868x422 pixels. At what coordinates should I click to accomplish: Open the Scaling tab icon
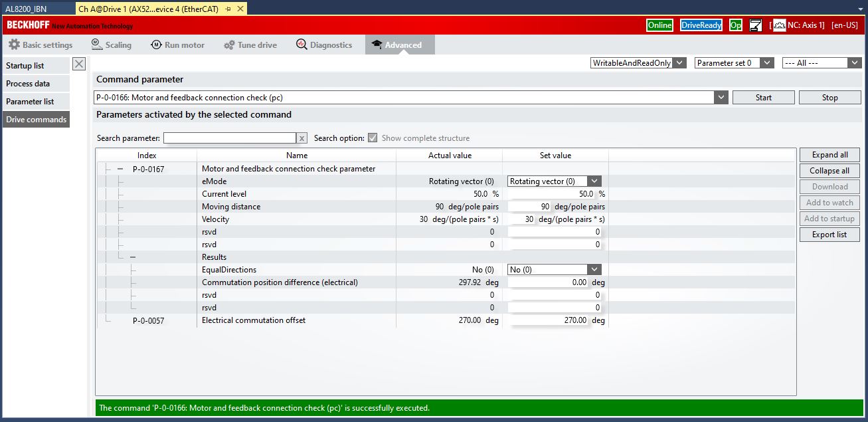(x=96, y=45)
